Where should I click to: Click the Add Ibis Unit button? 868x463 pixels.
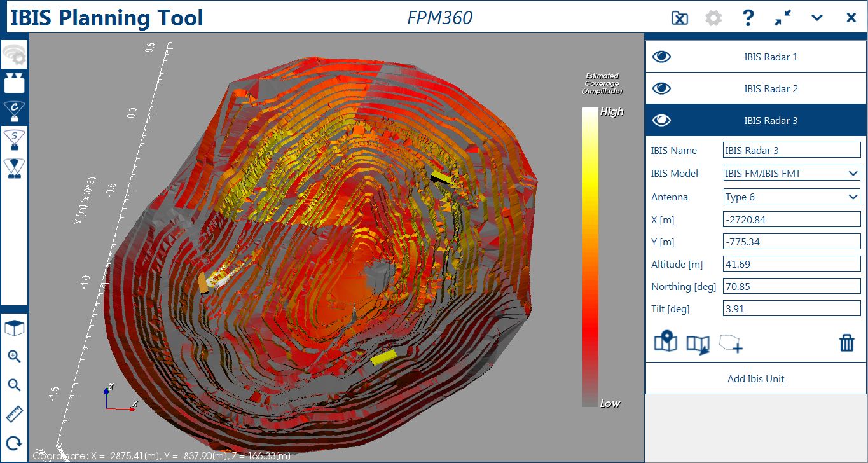click(x=756, y=378)
